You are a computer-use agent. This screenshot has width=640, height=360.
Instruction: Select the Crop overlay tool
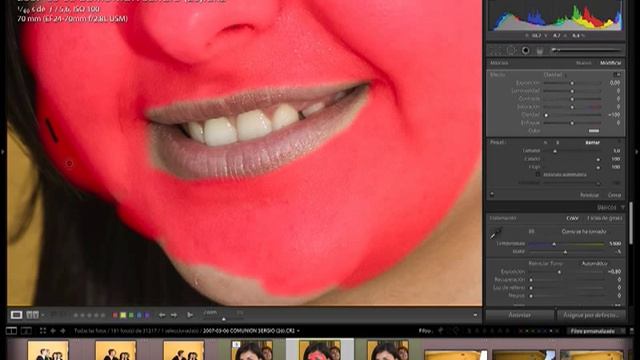pyautogui.click(x=496, y=51)
